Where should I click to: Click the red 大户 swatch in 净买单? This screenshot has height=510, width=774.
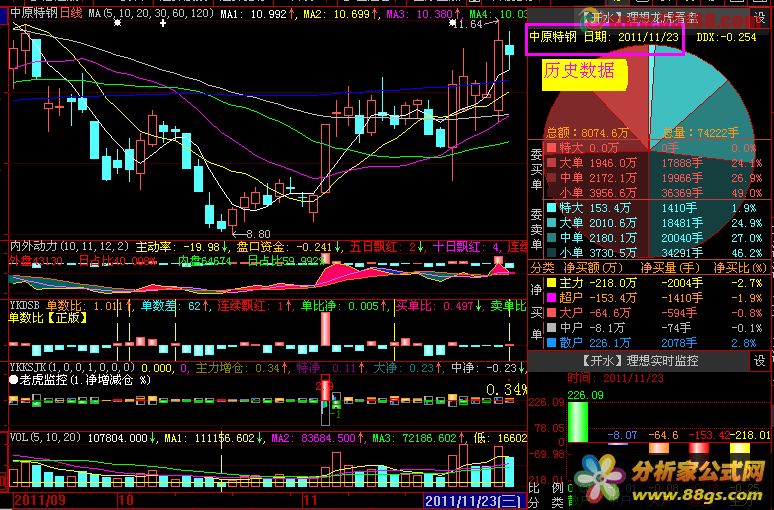pyautogui.click(x=551, y=313)
